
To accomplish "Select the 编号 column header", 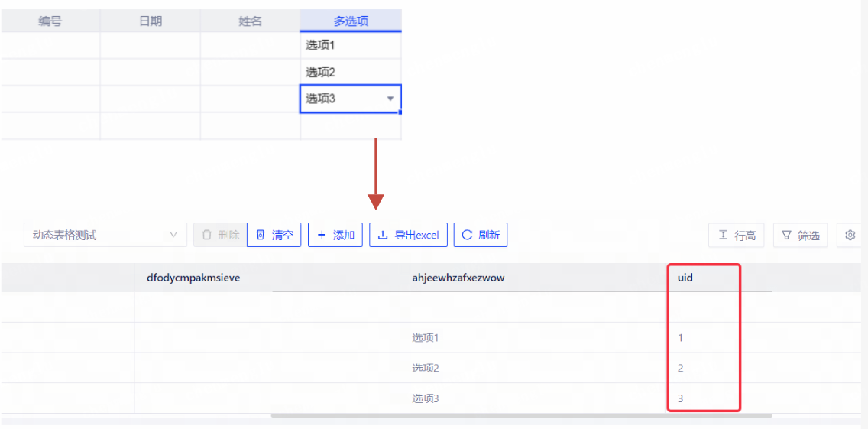I will pyautogui.click(x=50, y=21).
